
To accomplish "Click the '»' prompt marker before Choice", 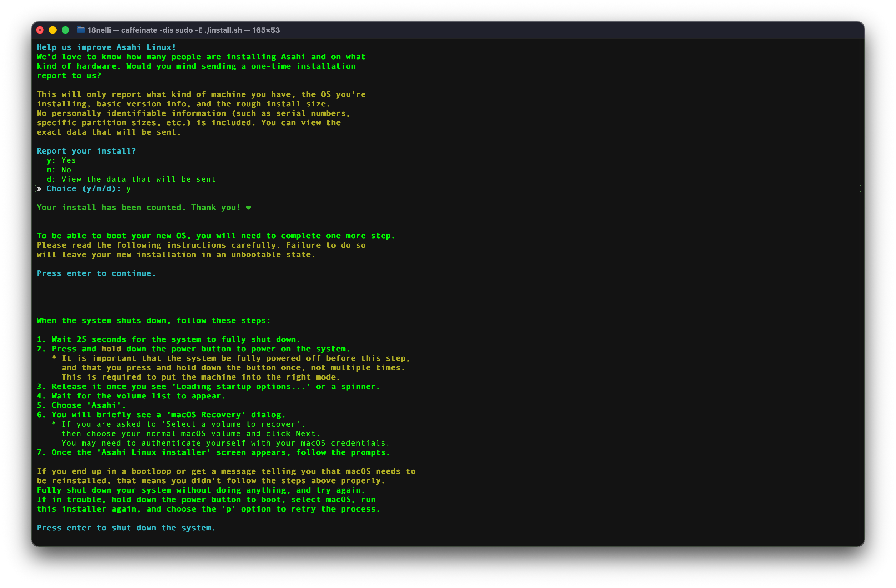I will coord(39,189).
